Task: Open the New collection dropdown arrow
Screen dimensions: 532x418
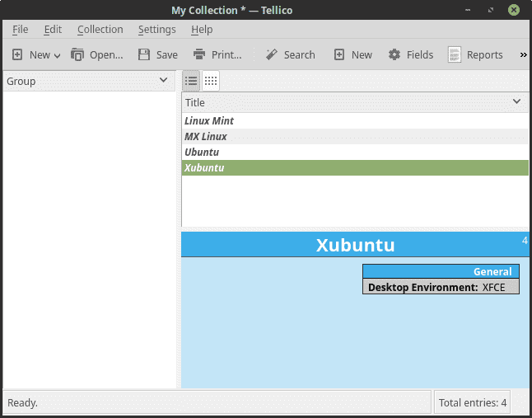Action: (x=58, y=56)
